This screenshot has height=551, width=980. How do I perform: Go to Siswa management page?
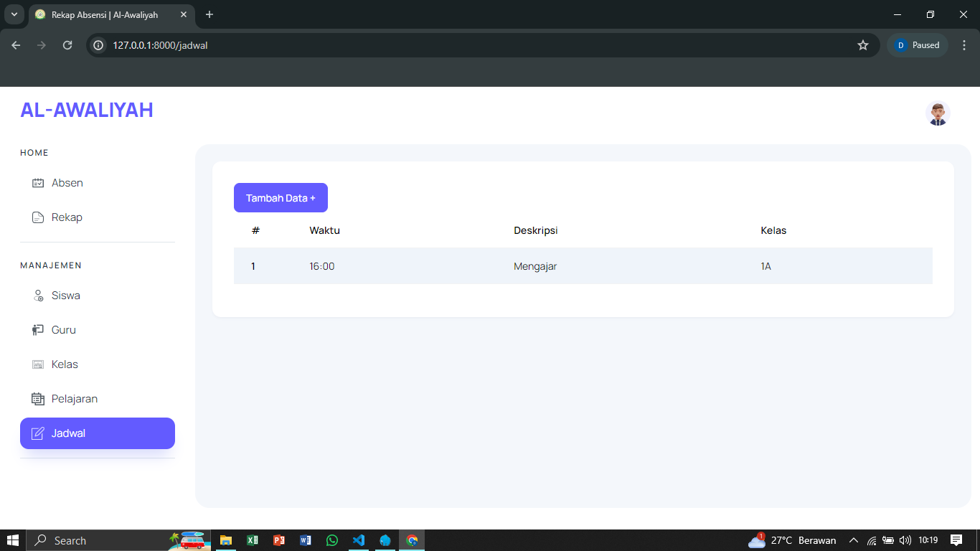tap(65, 296)
